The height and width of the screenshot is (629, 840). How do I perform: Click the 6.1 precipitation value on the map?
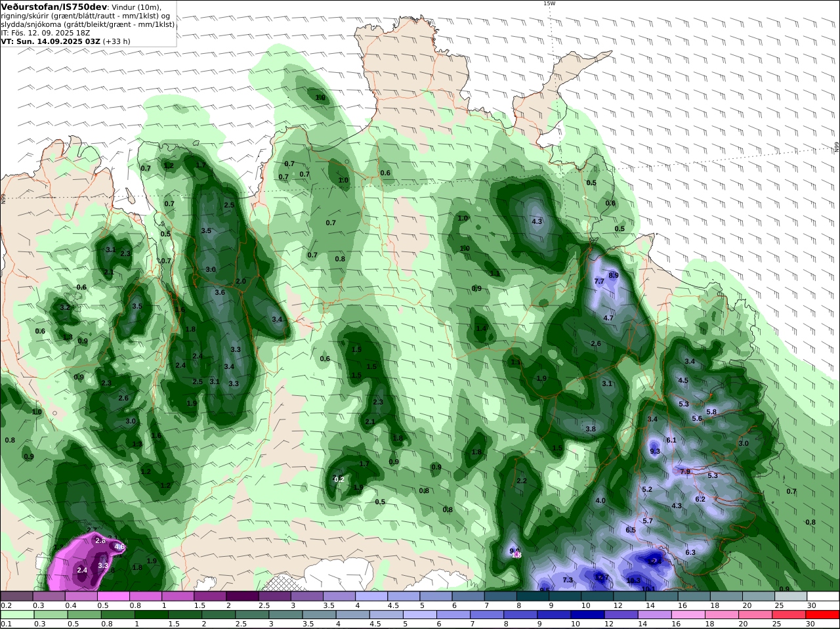[671, 441]
